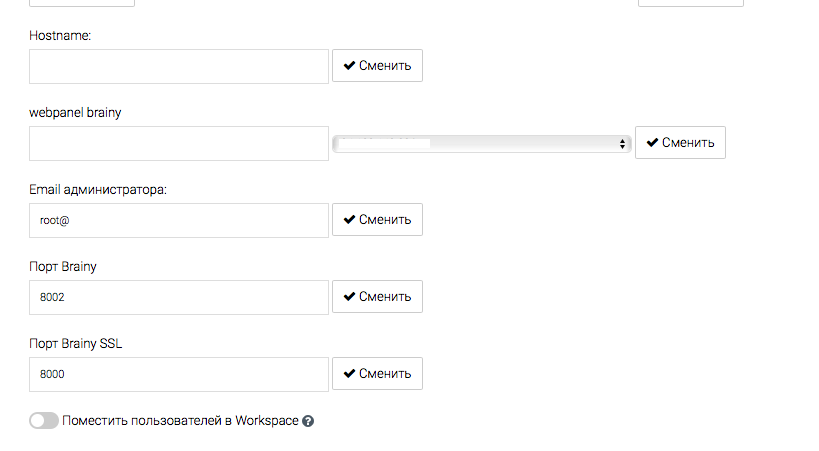Screen dimensions: 819x451
Task: Click the Hostname label
Action: [60, 35]
